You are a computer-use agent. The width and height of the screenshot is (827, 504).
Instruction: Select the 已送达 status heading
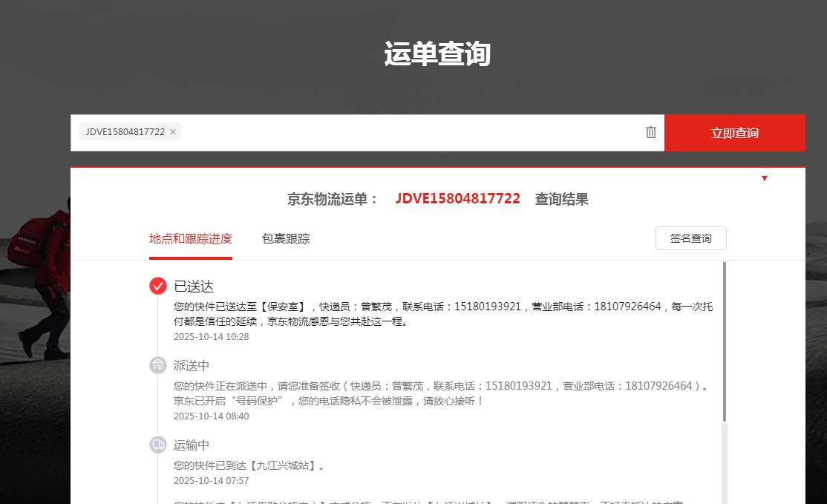[194, 287]
